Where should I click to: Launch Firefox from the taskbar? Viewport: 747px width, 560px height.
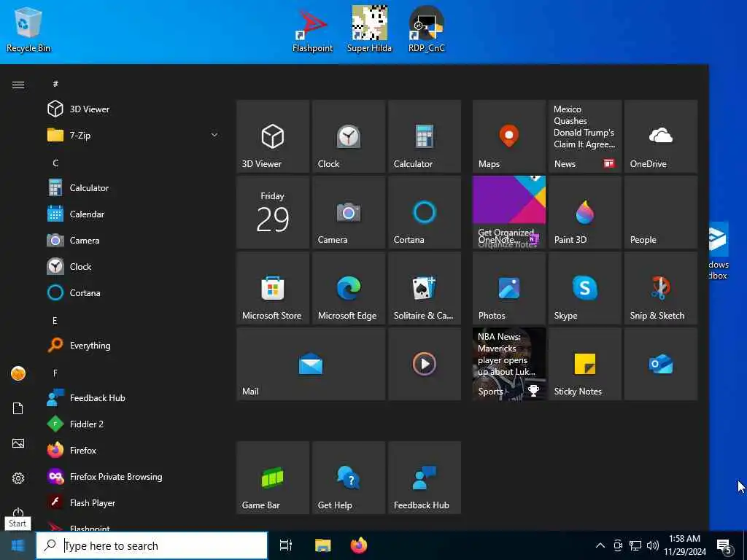pyautogui.click(x=359, y=545)
